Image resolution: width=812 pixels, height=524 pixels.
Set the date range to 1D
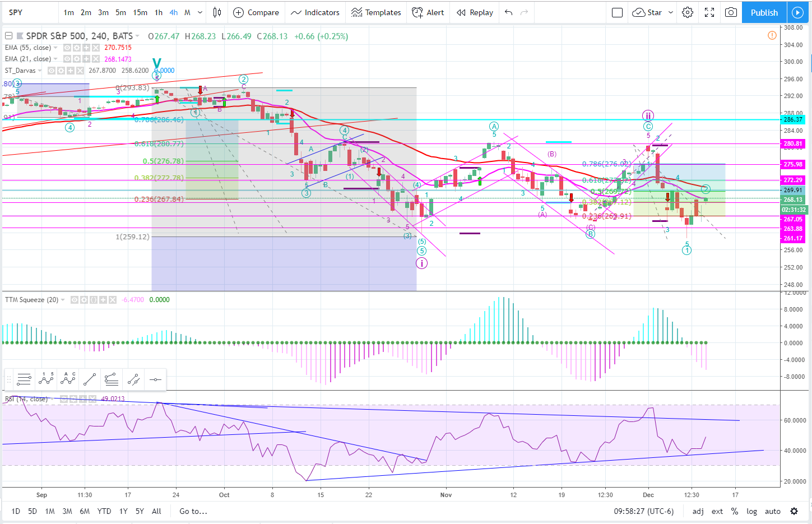[x=16, y=511]
